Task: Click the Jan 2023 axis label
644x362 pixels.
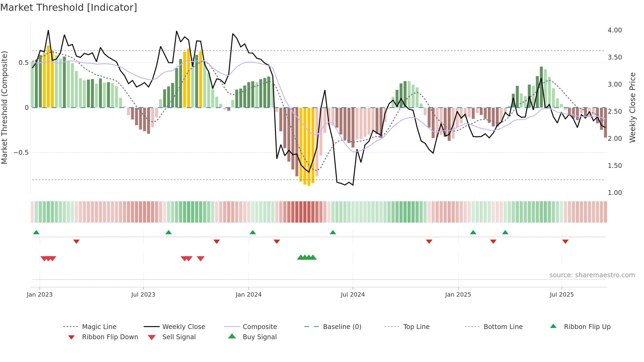Action: tap(40, 294)
